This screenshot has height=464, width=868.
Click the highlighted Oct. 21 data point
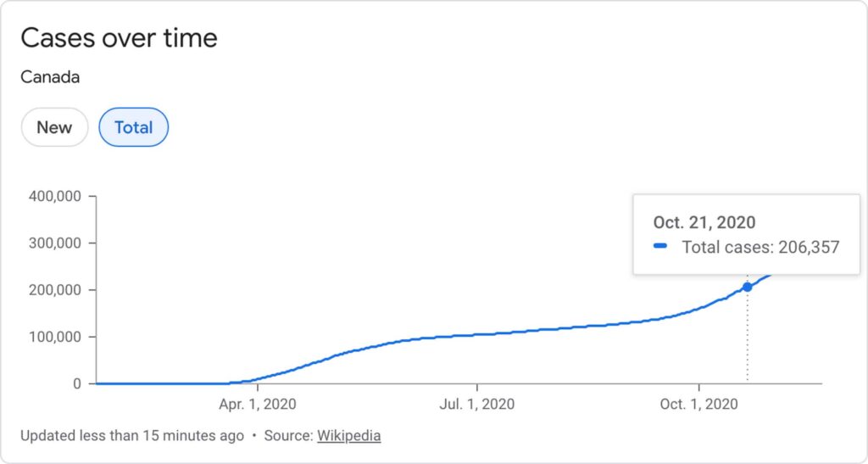pos(747,287)
